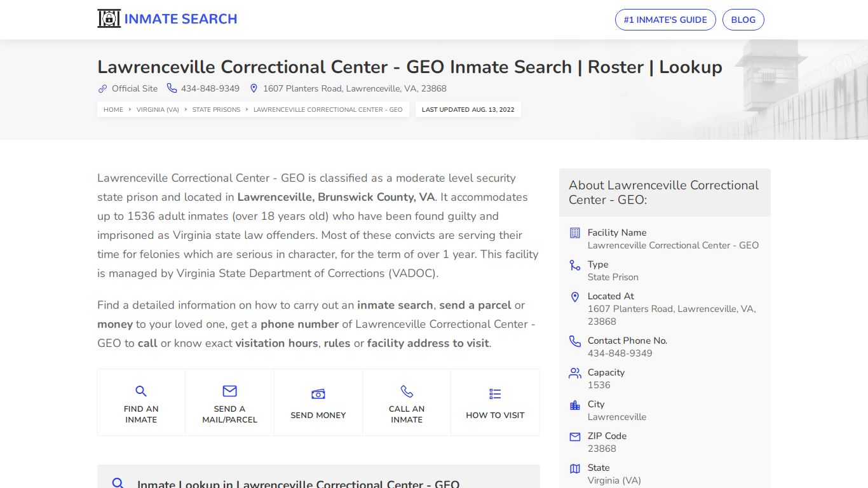Screen dimensions: 868x488
Task: Click the magnifier icon for Find an Inmate
Action: click(x=141, y=391)
